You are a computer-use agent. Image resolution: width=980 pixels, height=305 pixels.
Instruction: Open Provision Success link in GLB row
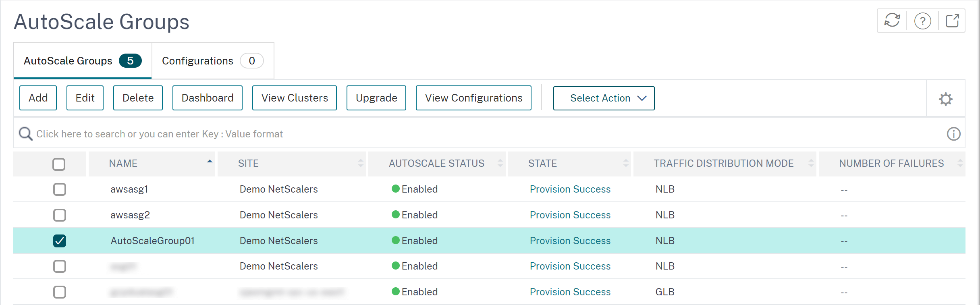[x=570, y=292]
